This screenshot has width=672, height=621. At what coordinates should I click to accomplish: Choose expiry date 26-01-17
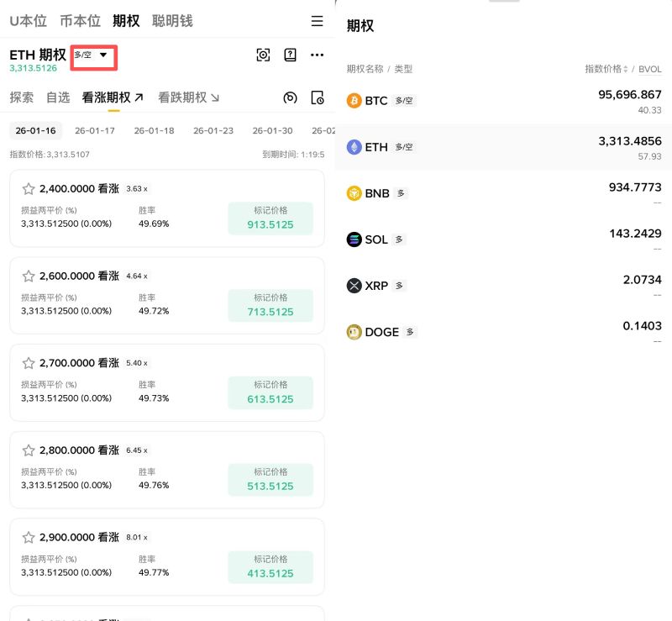95,130
